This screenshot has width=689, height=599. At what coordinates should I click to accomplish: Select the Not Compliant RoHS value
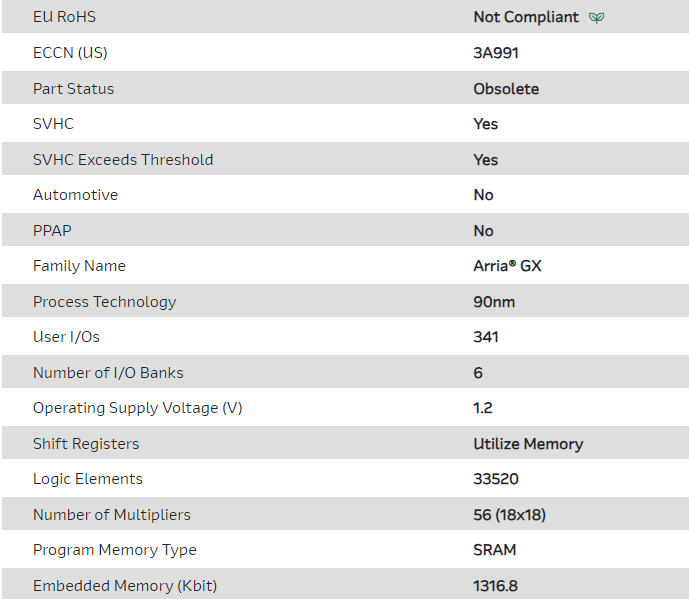(x=526, y=17)
